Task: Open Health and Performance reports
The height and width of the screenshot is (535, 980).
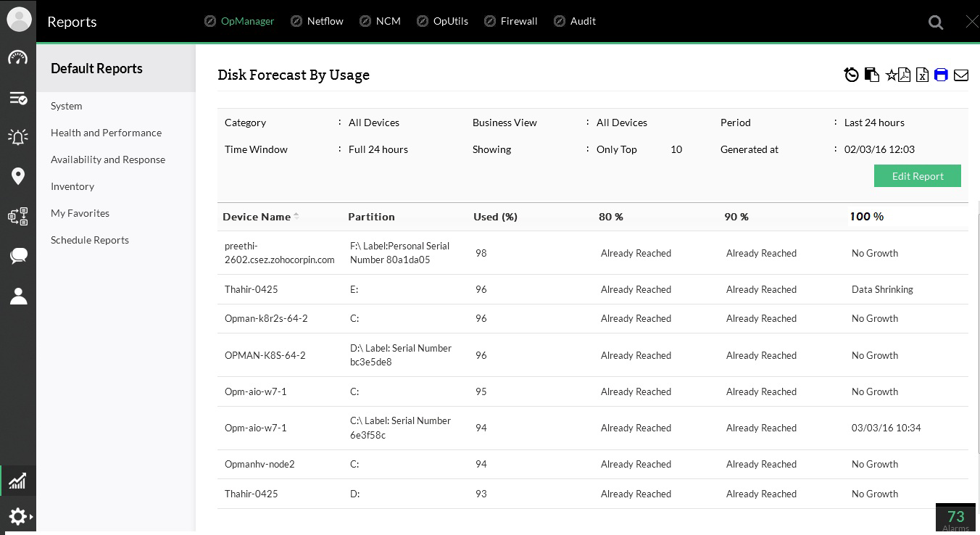Action: coord(106,133)
